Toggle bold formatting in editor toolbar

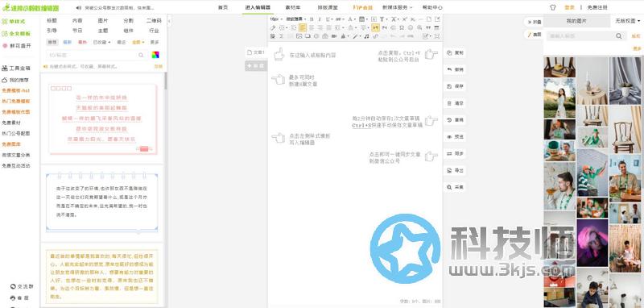312,19
